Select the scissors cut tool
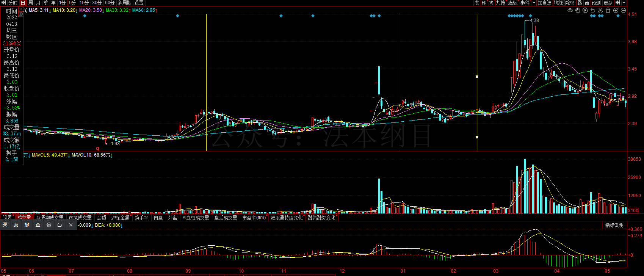 tap(600, 11)
